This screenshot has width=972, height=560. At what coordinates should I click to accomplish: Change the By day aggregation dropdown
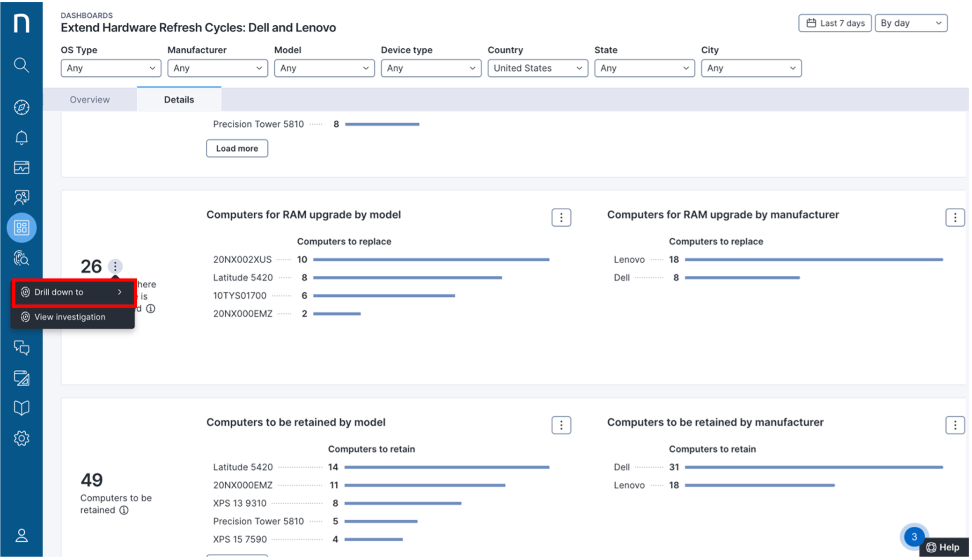pos(911,22)
